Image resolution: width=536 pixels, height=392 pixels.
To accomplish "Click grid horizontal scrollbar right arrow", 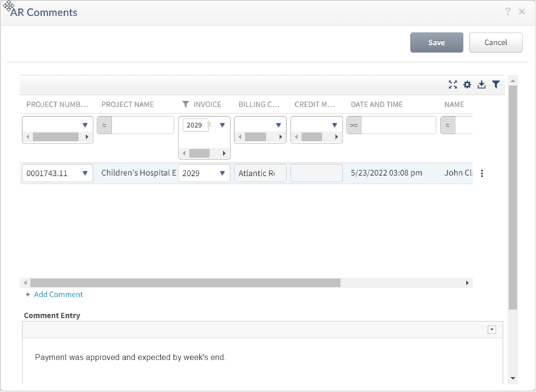I will click(x=467, y=283).
